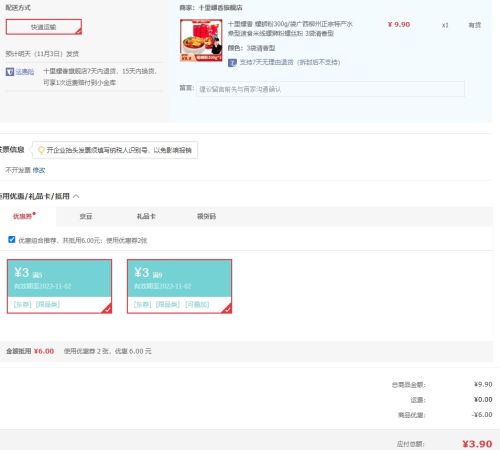Click the 7-day no-reason return text link
The height and width of the screenshot is (450, 500).
point(289,62)
